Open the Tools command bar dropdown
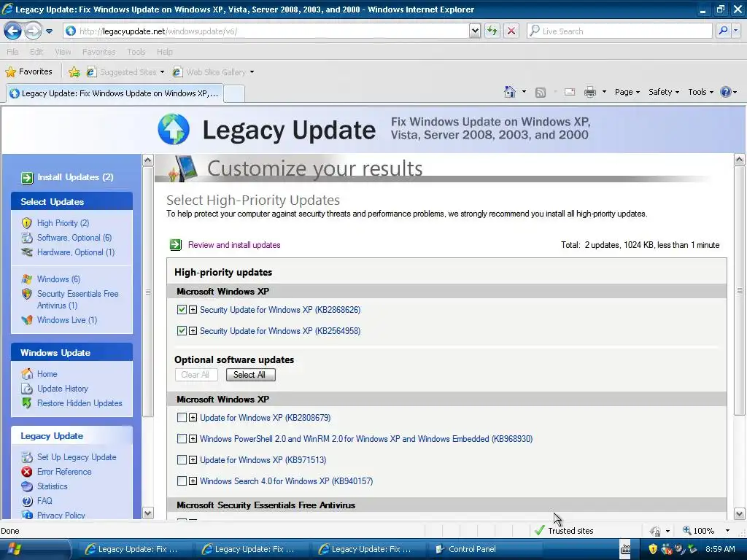Viewport: 747px width, 560px height. [x=701, y=92]
